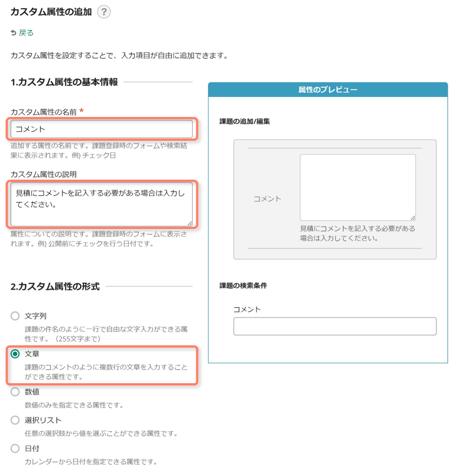
Task: Click 数値のみを指定できる属性です description
Action: click(x=74, y=405)
